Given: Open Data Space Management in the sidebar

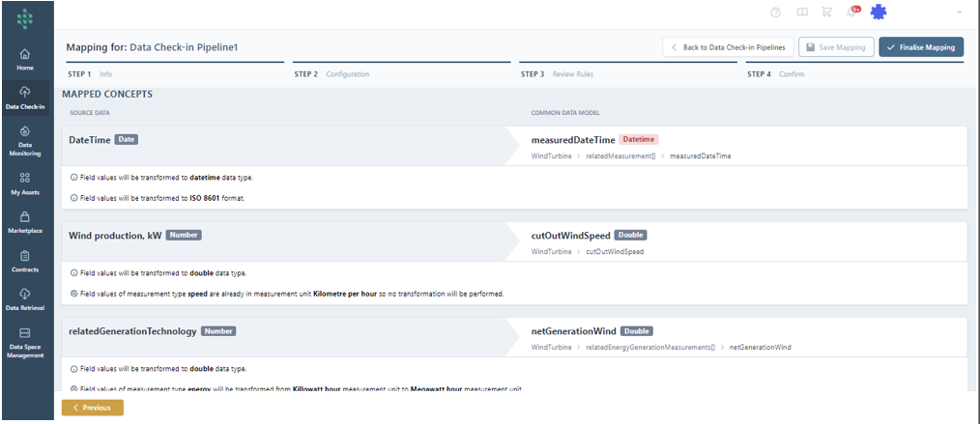Looking at the screenshot, I should 25,342.
